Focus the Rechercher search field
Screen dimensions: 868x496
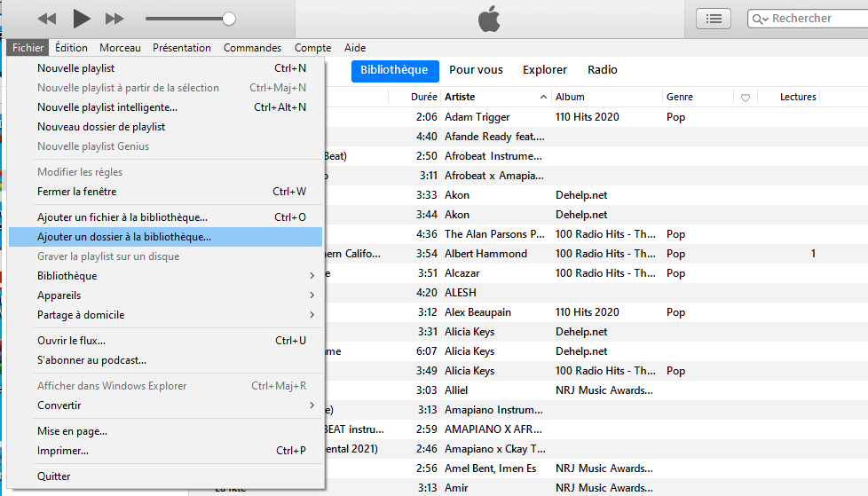click(809, 19)
